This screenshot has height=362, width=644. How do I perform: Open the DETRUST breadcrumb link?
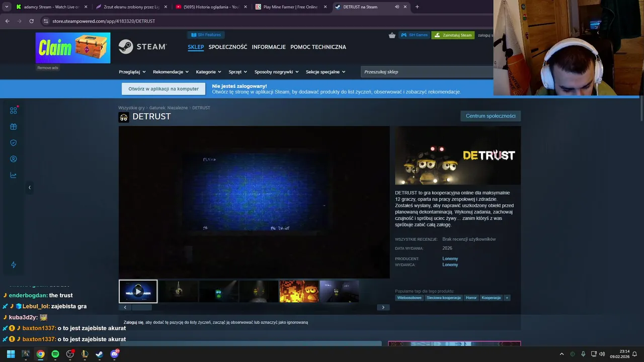point(201,108)
